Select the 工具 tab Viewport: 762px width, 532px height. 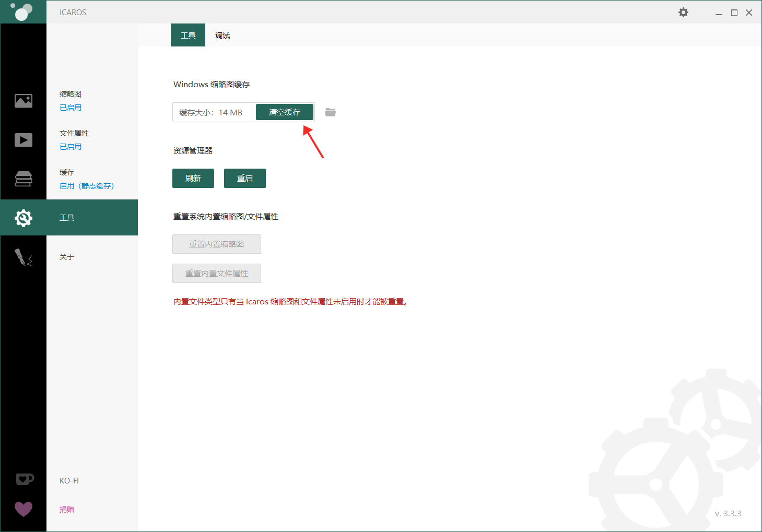coord(188,35)
